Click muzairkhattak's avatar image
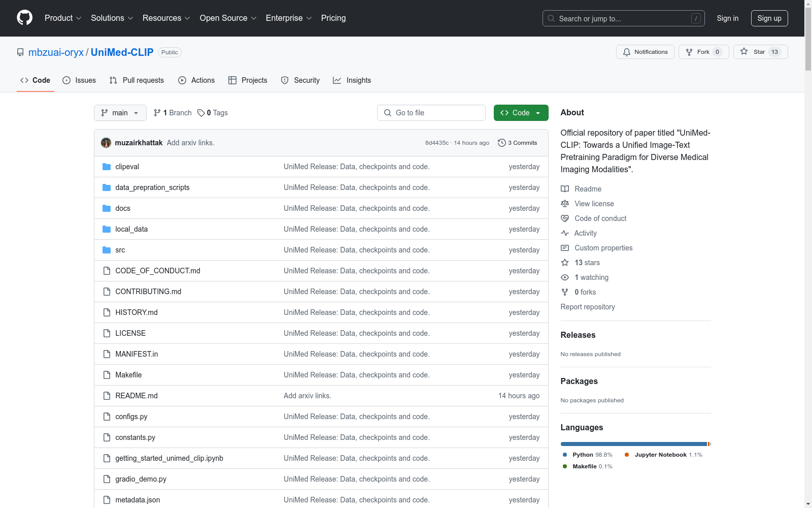 point(106,143)
